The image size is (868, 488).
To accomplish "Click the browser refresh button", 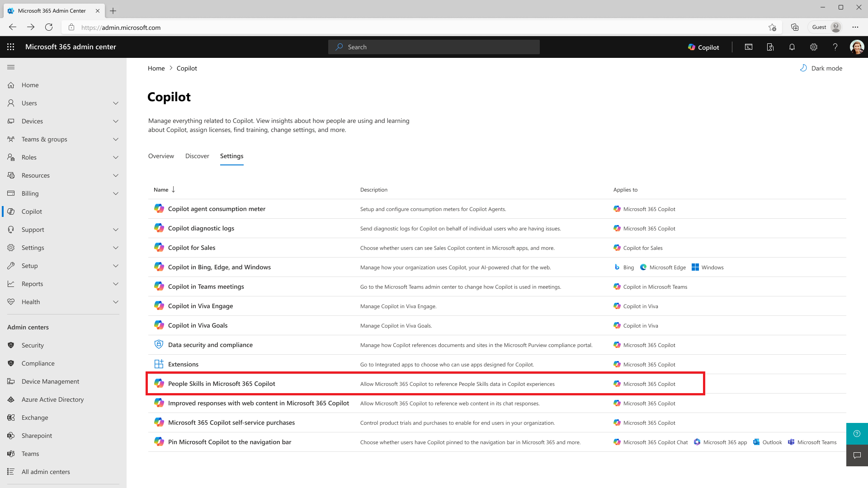I will click(x=49, y=27).
